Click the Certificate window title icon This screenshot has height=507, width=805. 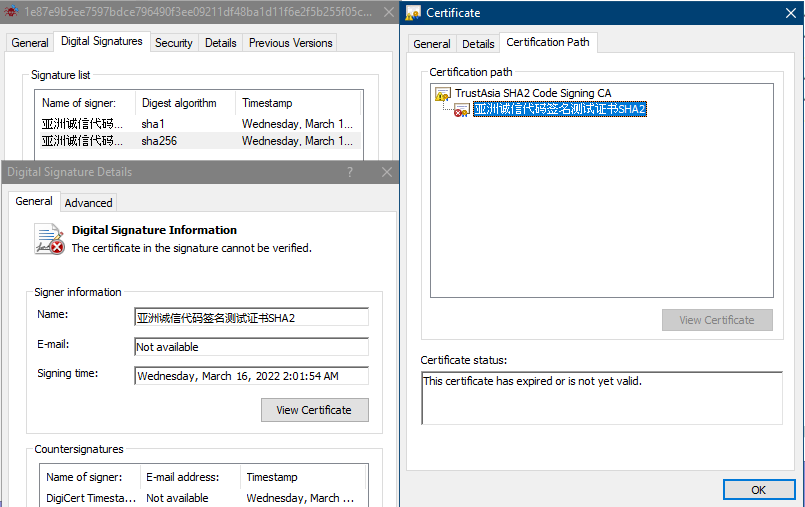[413, 13]
